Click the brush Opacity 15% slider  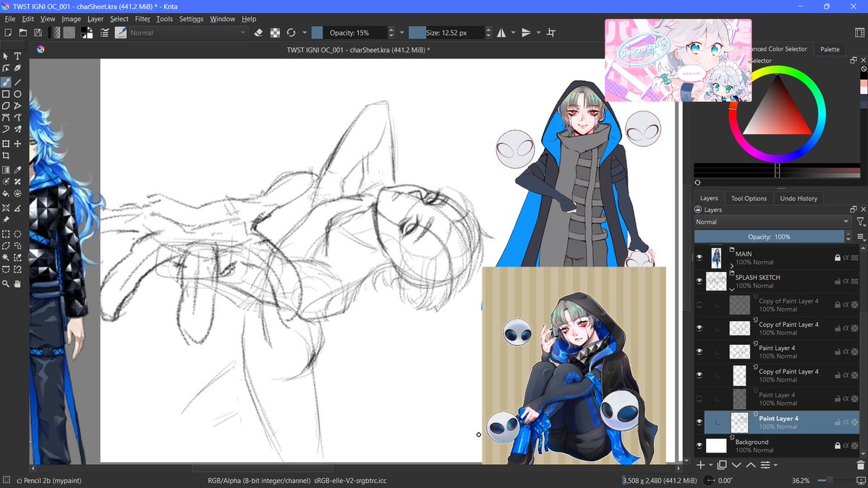point(349,33)
